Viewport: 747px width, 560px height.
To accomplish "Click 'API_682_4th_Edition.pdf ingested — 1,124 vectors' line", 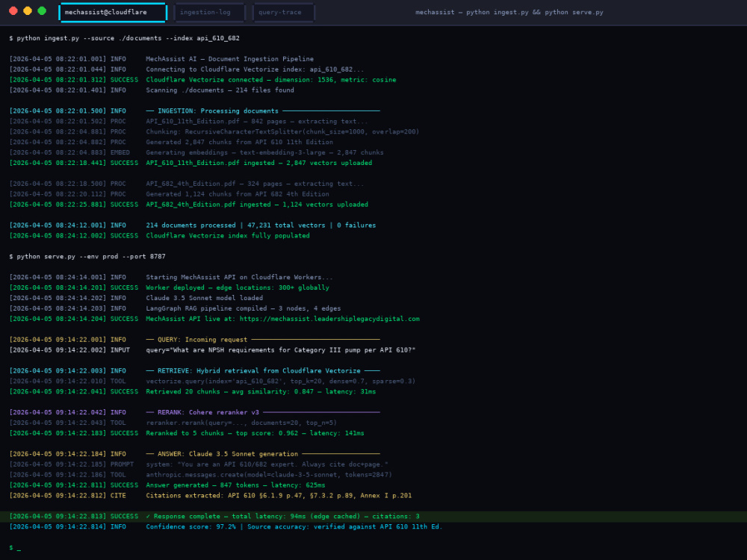I will pos(189,205).
